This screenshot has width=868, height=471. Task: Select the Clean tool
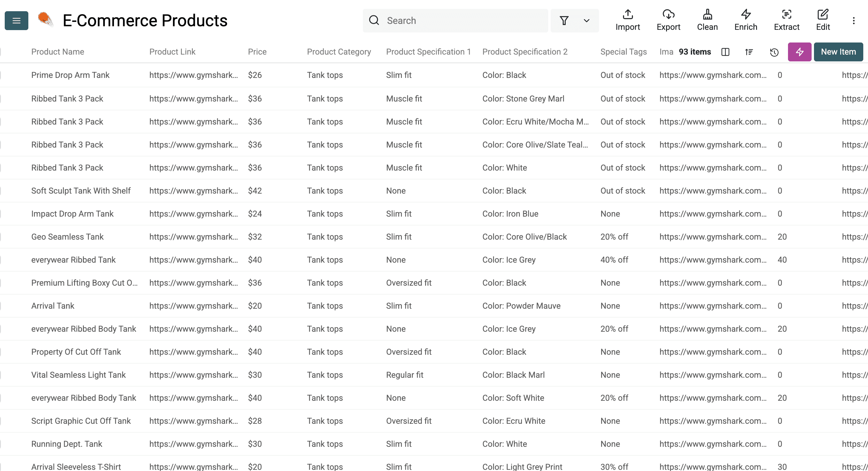coord(707,19)
